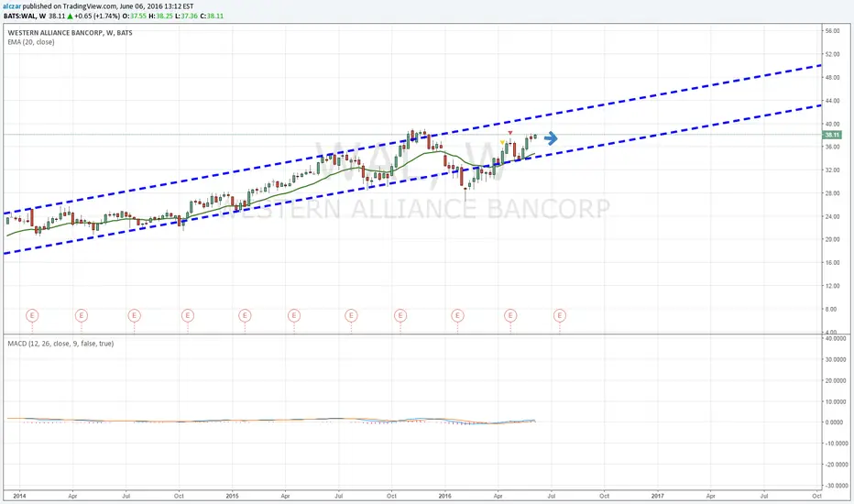Image resolution: width=854 pixels, height=504 pixels.
Task: Click the future earnings E marker near Jul 2016
Action: pyautogui.click(x=559, y=315)
